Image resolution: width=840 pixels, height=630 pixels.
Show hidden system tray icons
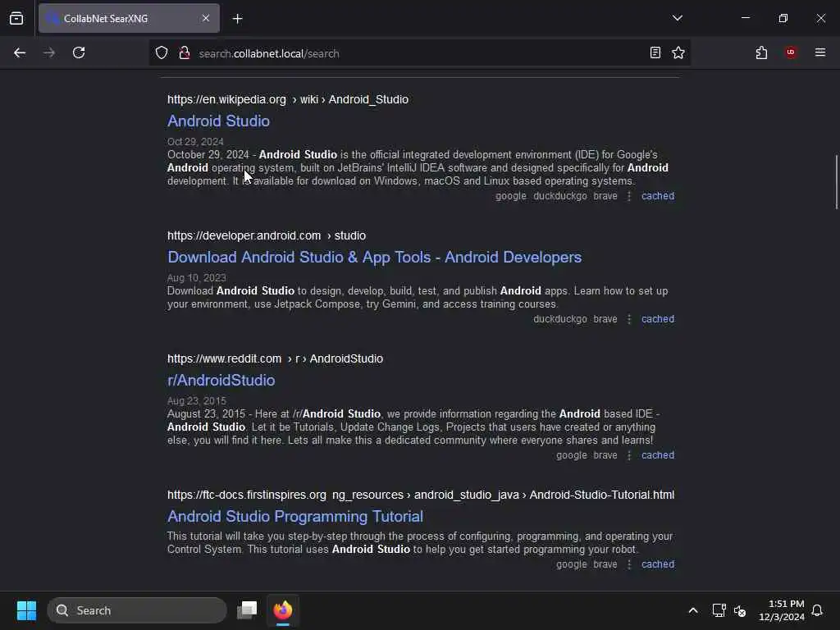[692, 610]
